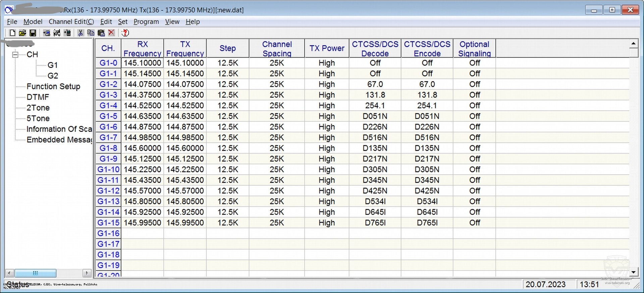Save using the floppy disk icon

pyautogui.click(x=33, y=33)
